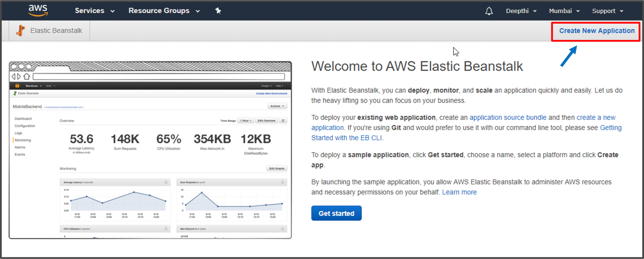Click the 1 Hour time range dropdown
Image resolution: width=644 pixels, height=259 pixels.
pos(246,121)
